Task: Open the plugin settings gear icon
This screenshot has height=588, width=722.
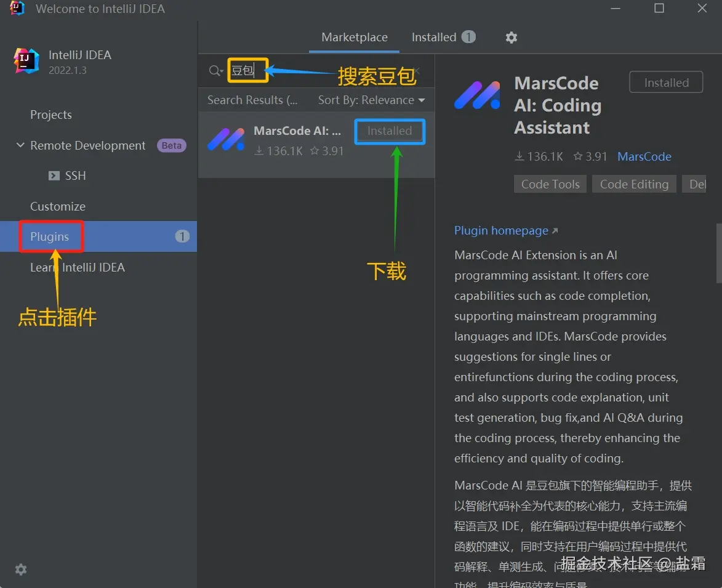Action: click(x=511, y=37)
